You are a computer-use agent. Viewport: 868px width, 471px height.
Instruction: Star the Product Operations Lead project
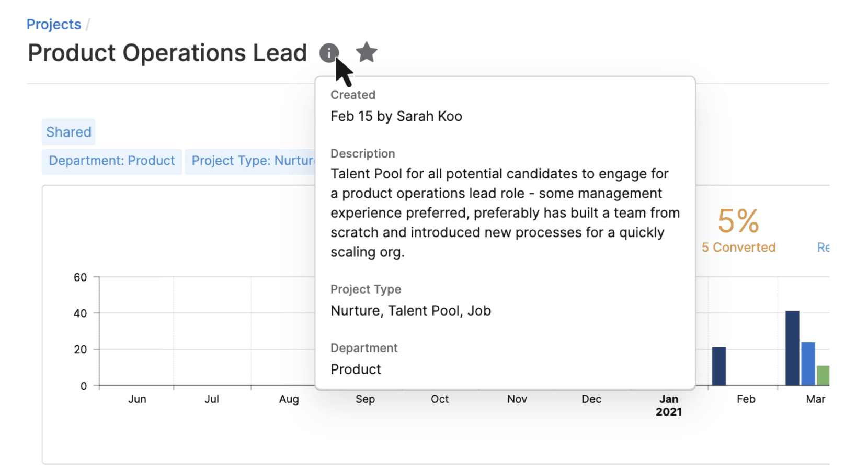point(367,52)
